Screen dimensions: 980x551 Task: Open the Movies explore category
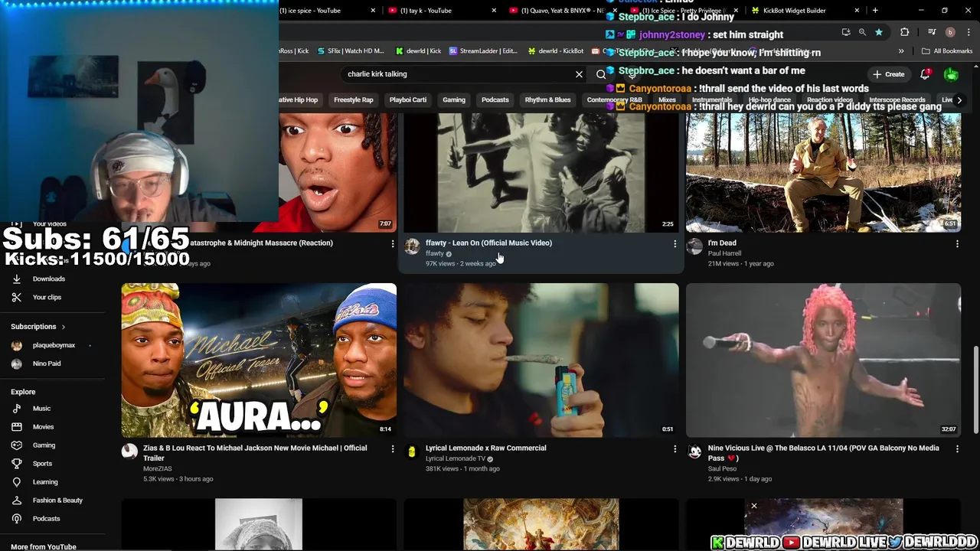43,427
